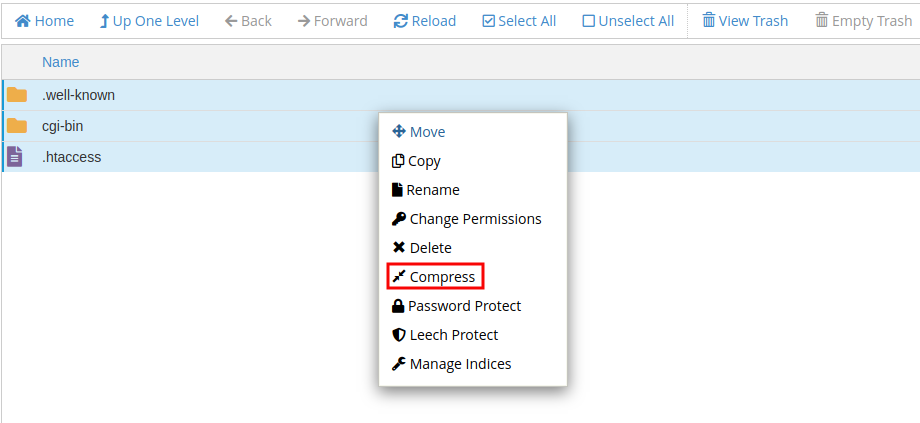This screenshot has height=423, width=920.
Task: Click the Compress arrows icon in context menu
Action: click(399, 277)
